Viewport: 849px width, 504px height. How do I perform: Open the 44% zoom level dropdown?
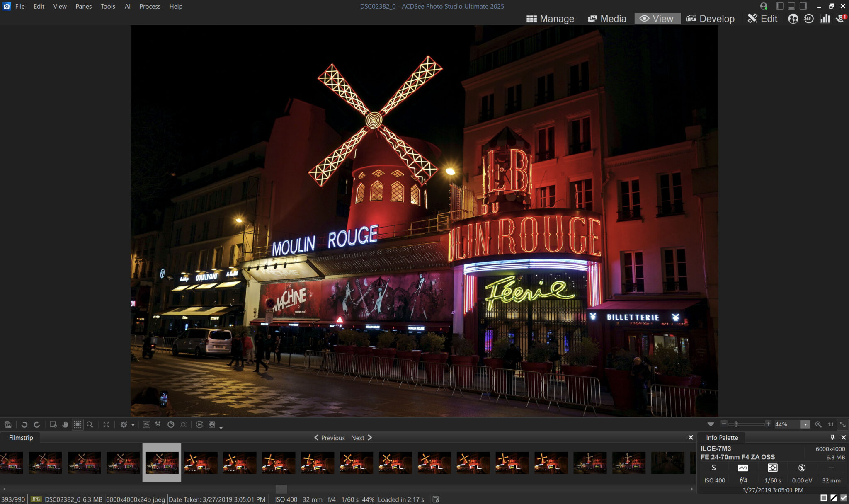[x=805, y=424]
